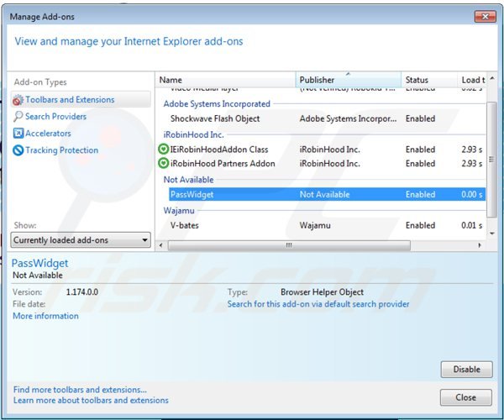The width and height of the screenshot is (504, 420).
Task: Click version number 1.174.0.0
Action: click(x=82, y=291)
